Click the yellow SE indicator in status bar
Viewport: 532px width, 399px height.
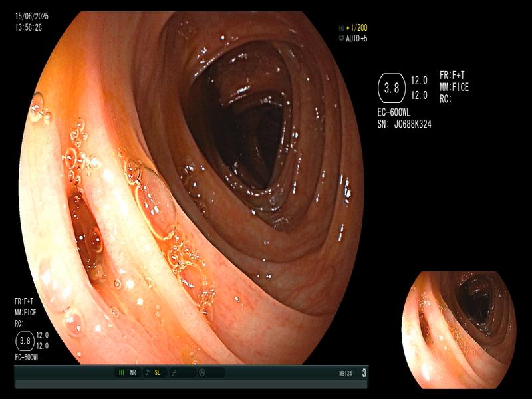coord(158,372)
